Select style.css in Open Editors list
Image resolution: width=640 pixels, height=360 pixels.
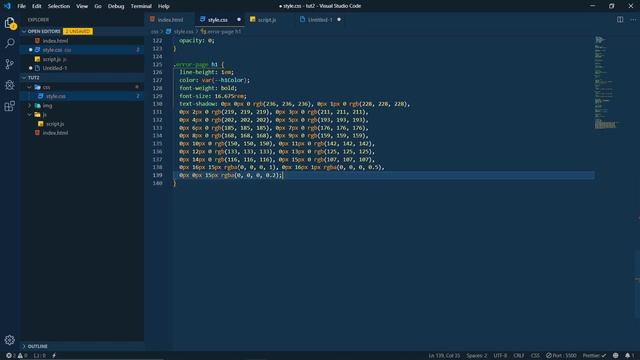pos(82,50)
